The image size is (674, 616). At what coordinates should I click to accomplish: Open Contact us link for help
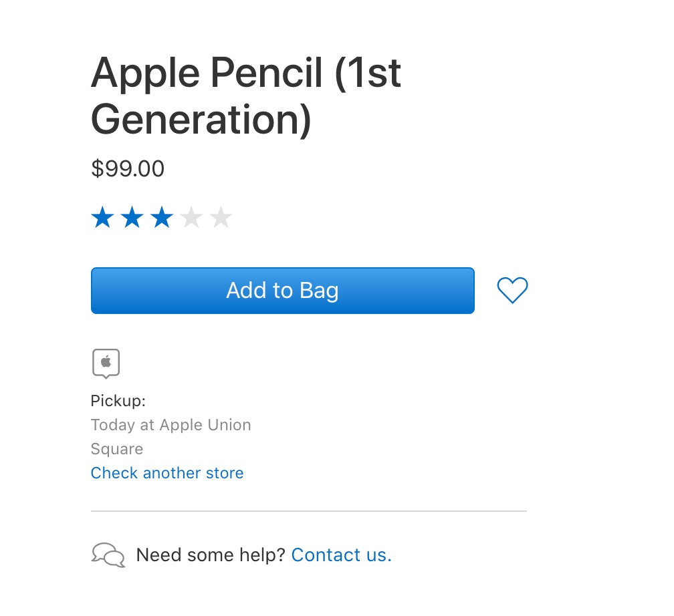341,555
